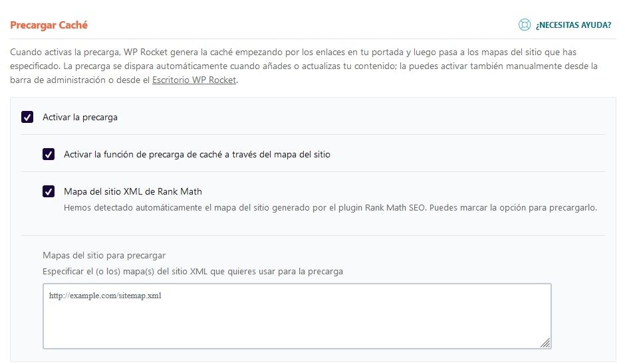
Task: Click the http://example.com/sitemap.xml placeholder text
Action: pos(105,296)
